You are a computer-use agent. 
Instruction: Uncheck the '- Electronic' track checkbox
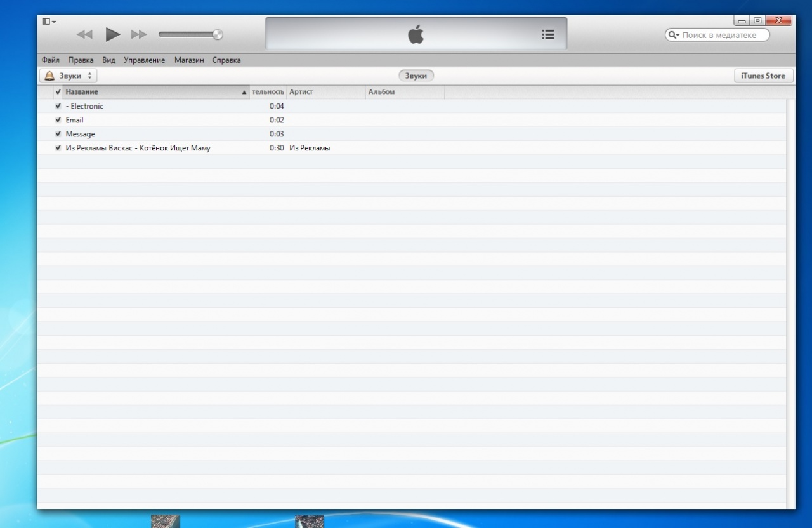coord(58,106)
